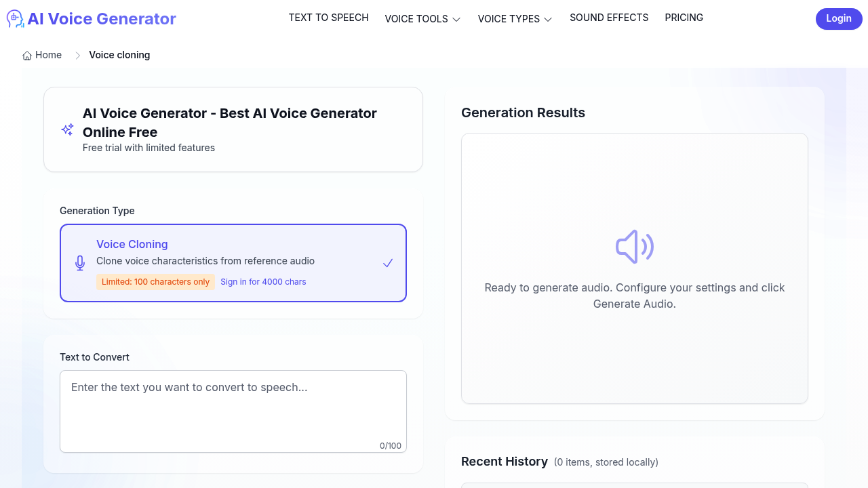Open the VOICE TOOLS dropdown
This screenshot has width=868, height=488.
coord(422,19)
